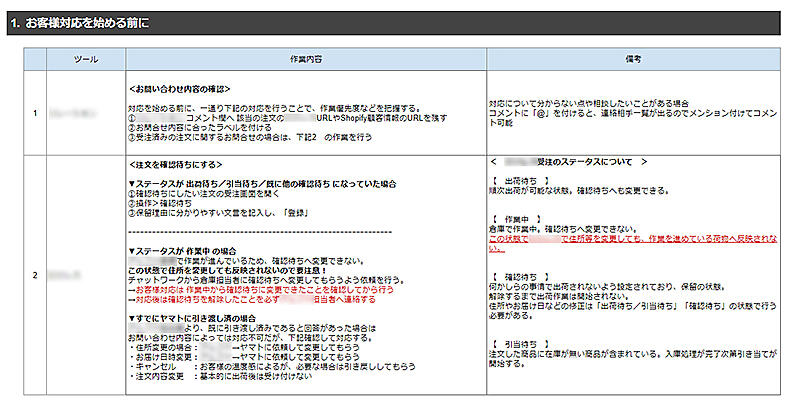Click row number 1 cell
The image size is (800, 406).
point(35,113)
